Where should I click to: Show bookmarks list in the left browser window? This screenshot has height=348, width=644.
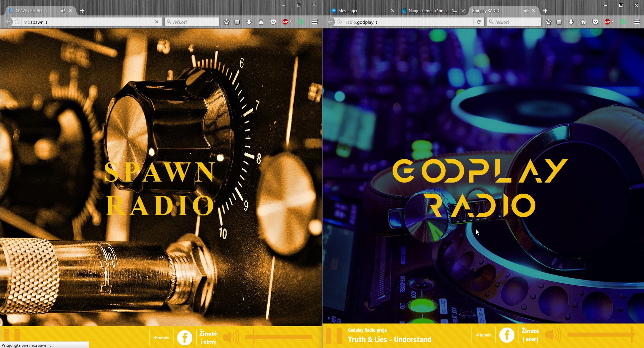coord(237,22)
